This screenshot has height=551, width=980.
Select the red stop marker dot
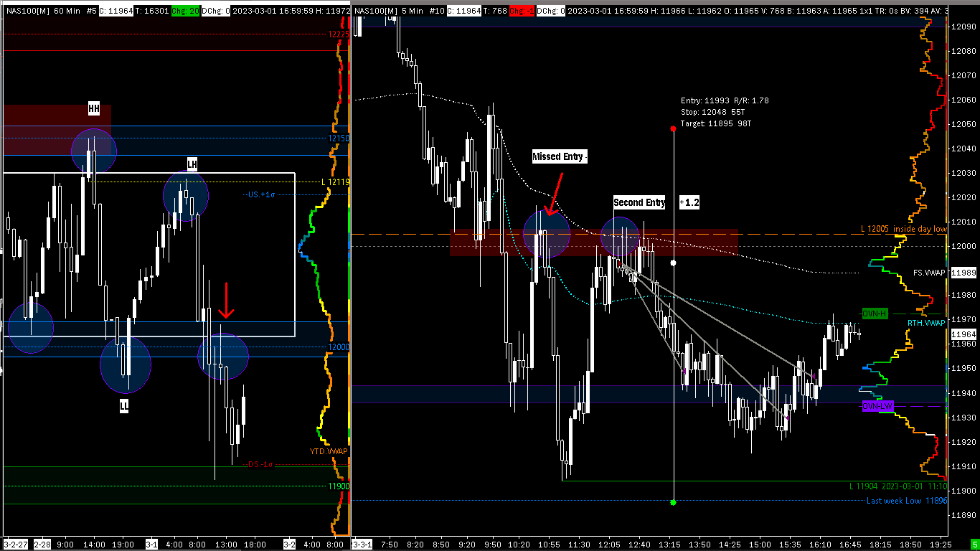click(673, 129)
